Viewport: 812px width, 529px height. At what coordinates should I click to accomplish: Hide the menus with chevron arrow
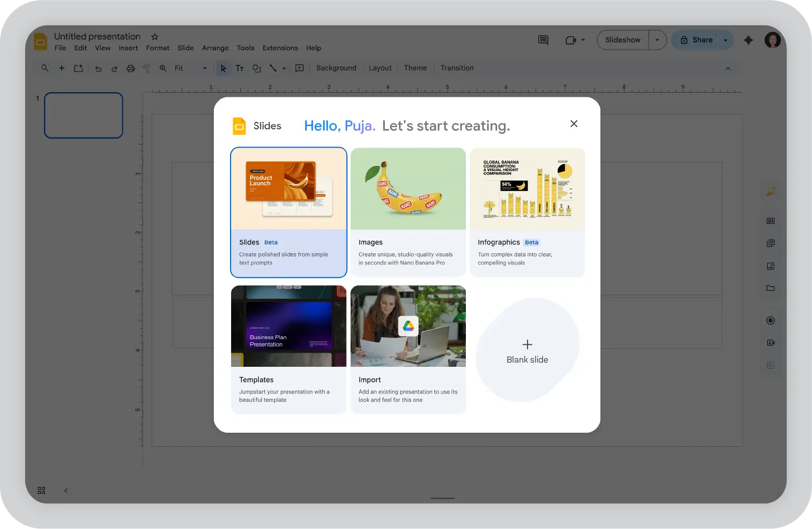click(x=728, y=69)
